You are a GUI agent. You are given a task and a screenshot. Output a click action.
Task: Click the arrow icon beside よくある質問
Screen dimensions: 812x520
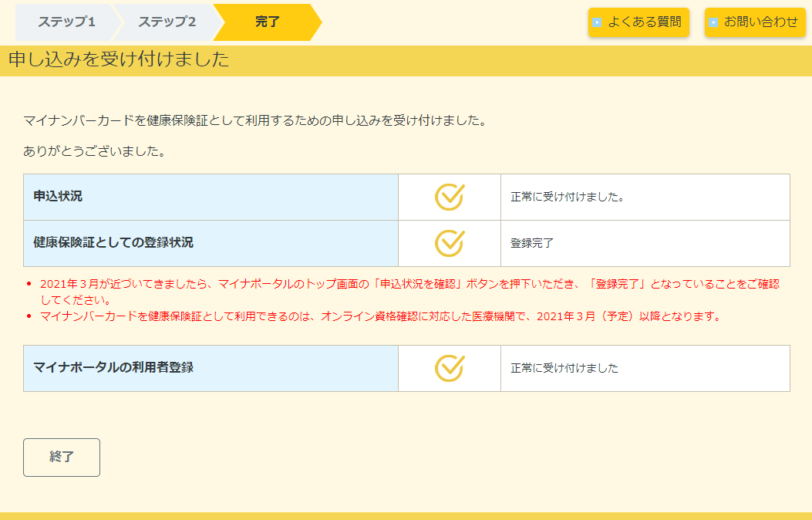click(x=597, y=22)
